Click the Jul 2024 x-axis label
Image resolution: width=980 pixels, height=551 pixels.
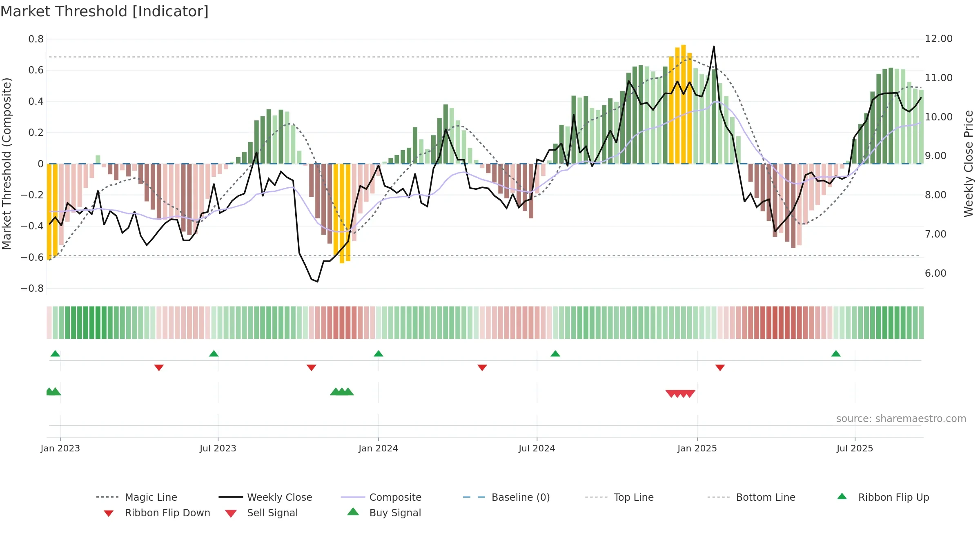coord(537,448)
